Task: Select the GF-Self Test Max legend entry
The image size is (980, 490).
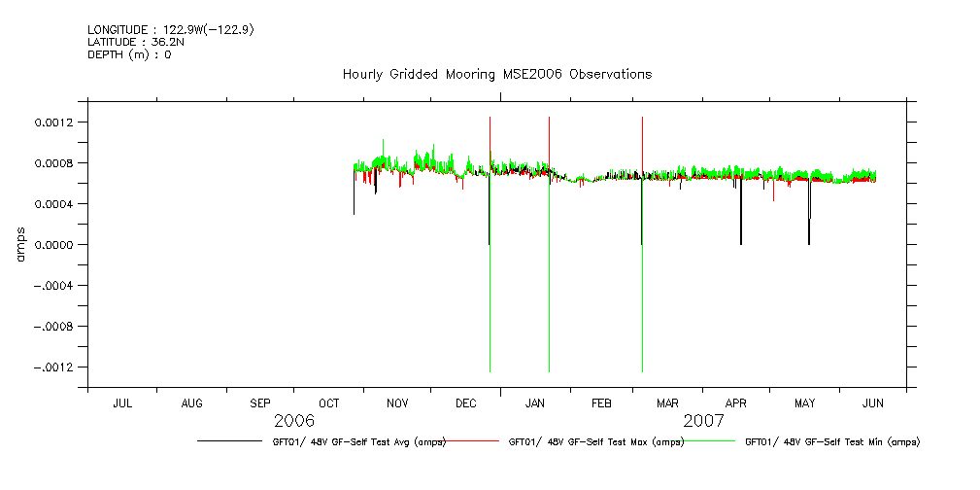Action: point(596,441)
